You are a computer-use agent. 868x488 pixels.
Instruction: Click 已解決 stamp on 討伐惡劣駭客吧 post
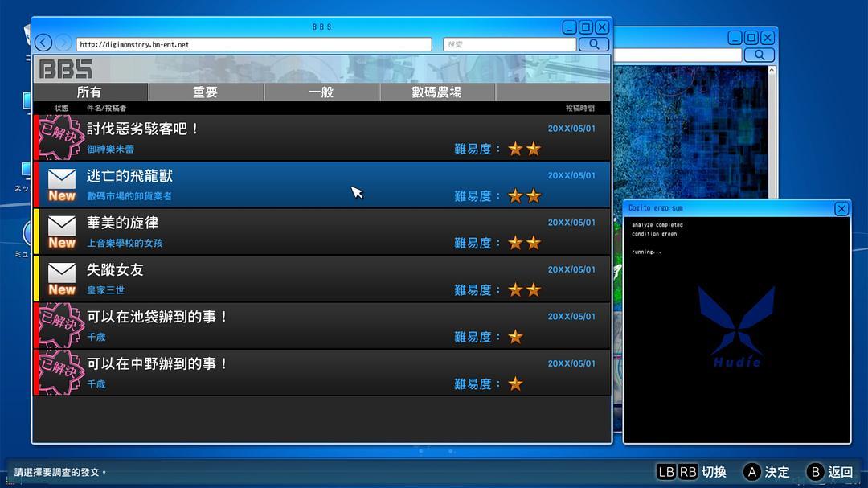[62, 137]
